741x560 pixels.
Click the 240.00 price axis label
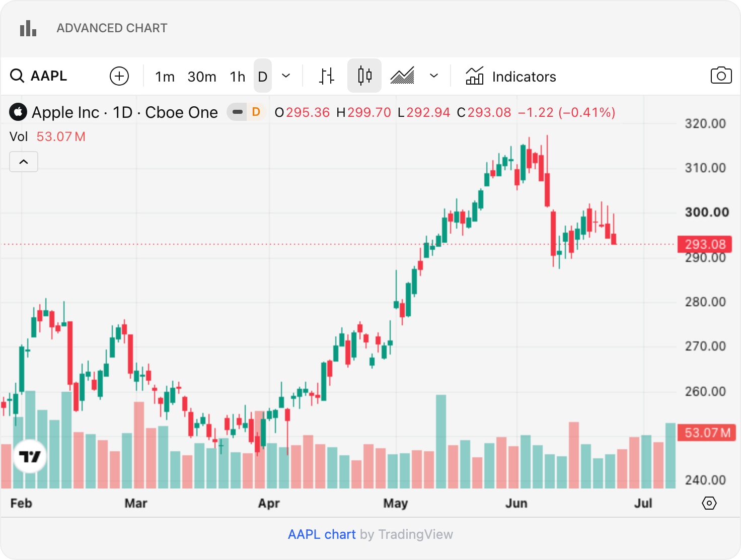pos(705,480)
